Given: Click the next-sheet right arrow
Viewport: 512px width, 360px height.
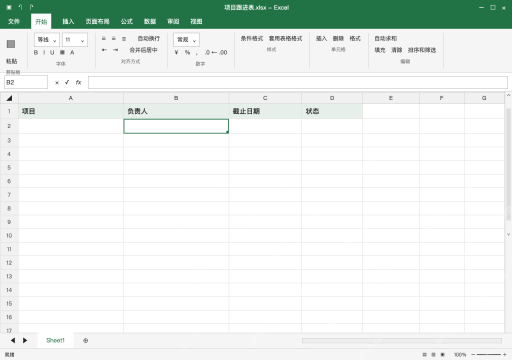Looking at the screenshot, I should 25,340.
